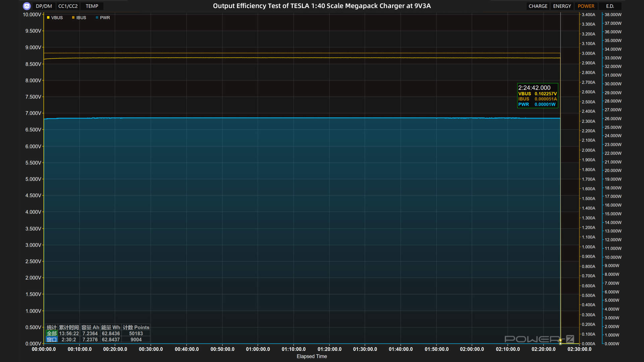The height and width of the screenshot is (362, 644).
Task: Toggle the VBUS legend series
Action: coord(55,18)
